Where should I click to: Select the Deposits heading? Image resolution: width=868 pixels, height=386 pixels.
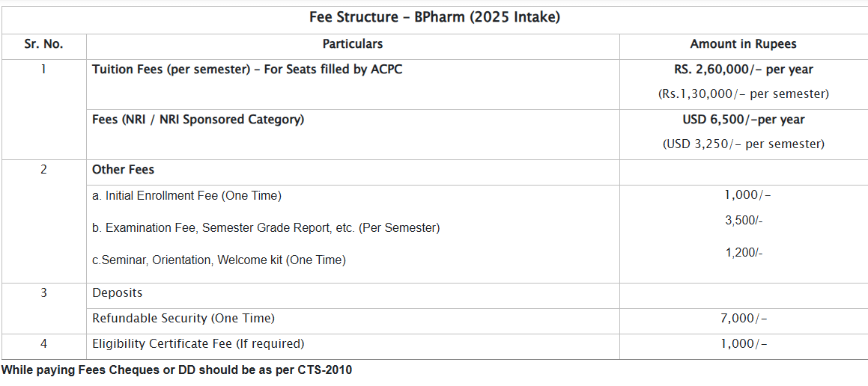[118, 293]
